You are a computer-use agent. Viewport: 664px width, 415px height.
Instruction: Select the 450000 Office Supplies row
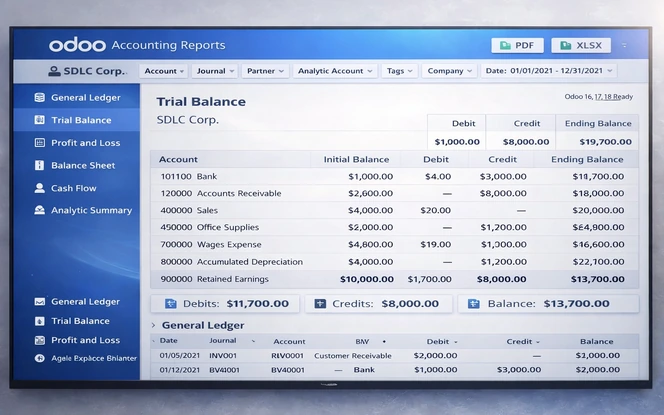click(x=394, y=227)
